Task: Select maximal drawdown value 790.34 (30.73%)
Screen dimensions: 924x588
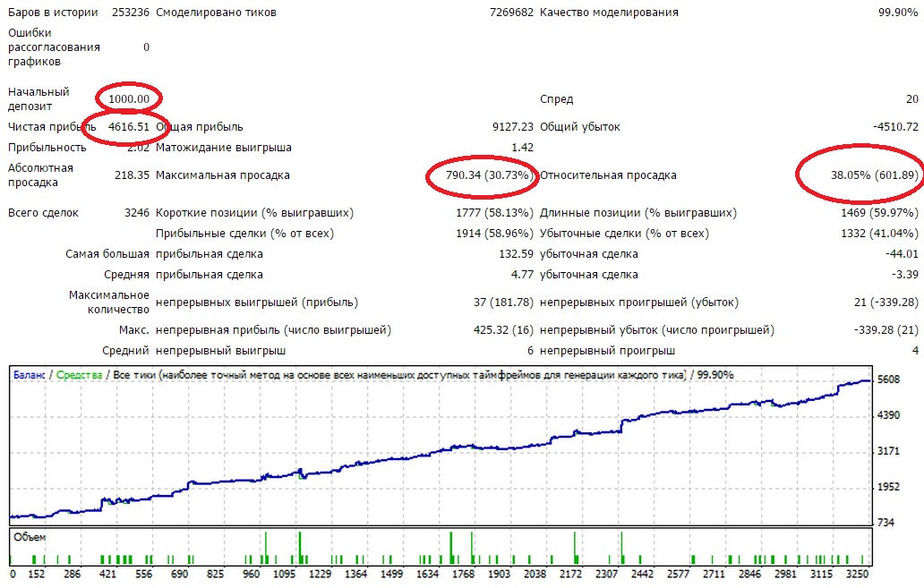Action: point(489,175)
